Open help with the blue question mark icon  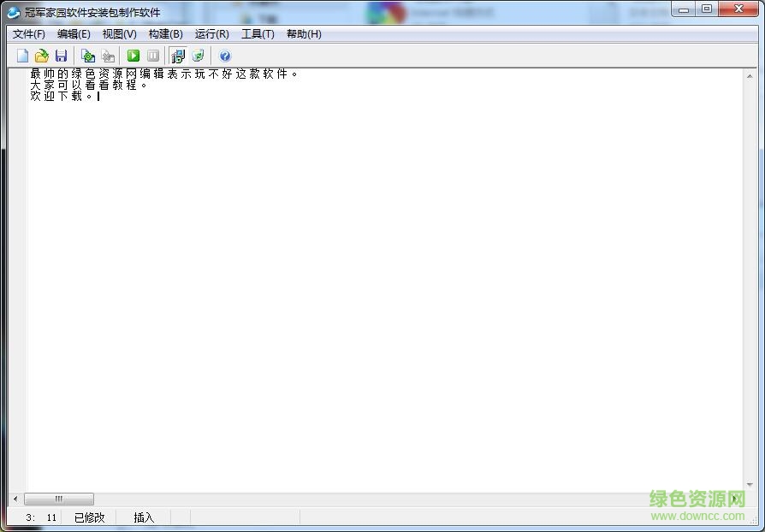point(225,56)
